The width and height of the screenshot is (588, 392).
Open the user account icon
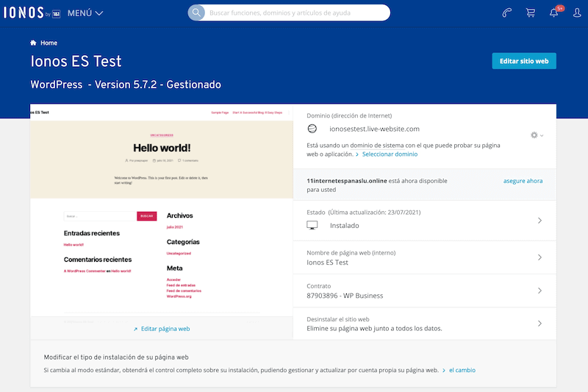pyautogui.click(x=577, y=13)
